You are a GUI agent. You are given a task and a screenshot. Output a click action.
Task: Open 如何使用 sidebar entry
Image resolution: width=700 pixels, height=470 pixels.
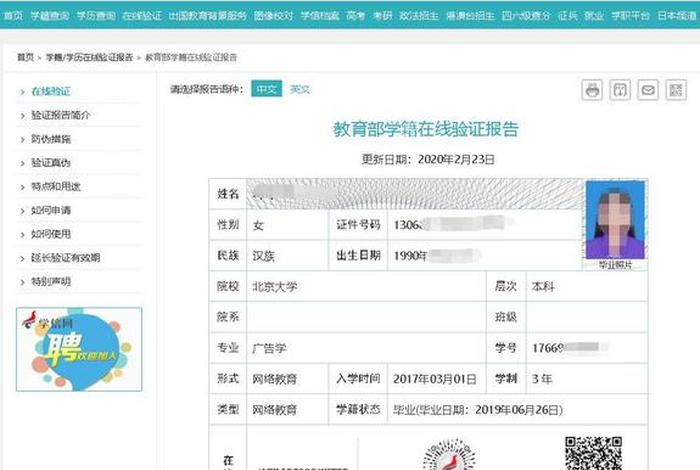51,234
